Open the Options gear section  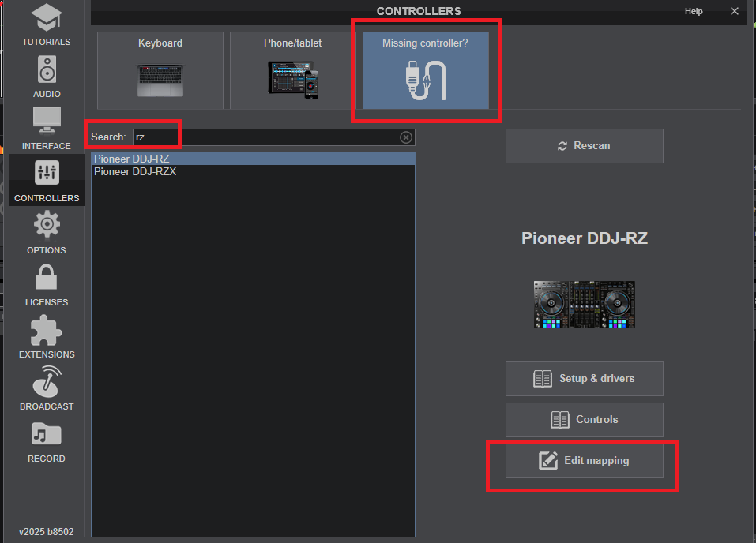click(47, 233)
